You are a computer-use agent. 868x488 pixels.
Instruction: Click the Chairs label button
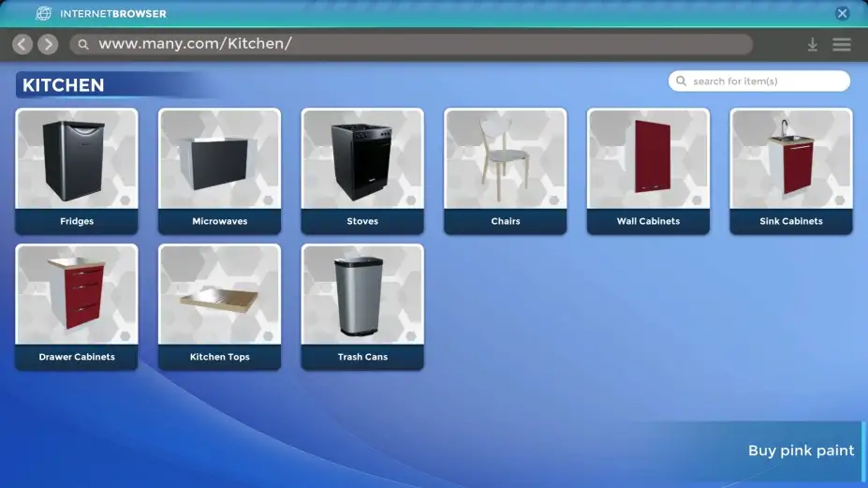[506, 221]
